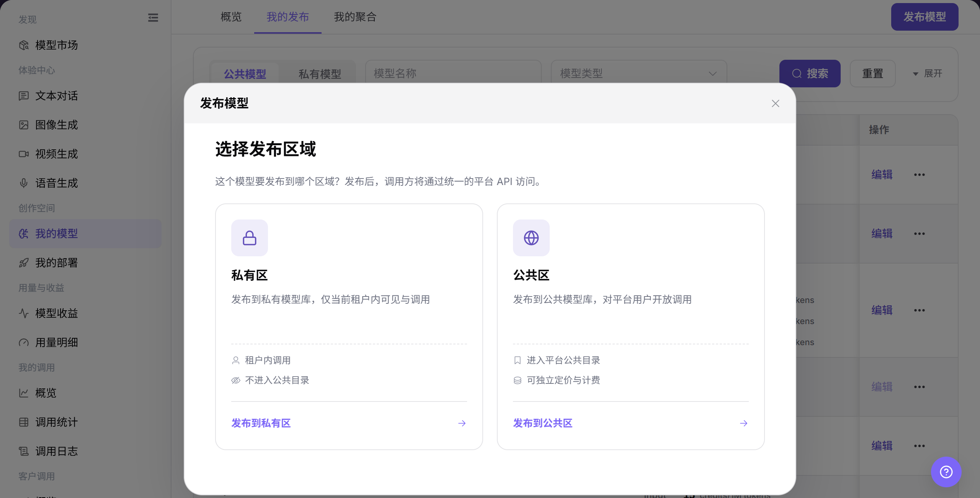Click the 用量明细 gauge icon
Viewport: 980px width, 498px height.
[24, 342]
